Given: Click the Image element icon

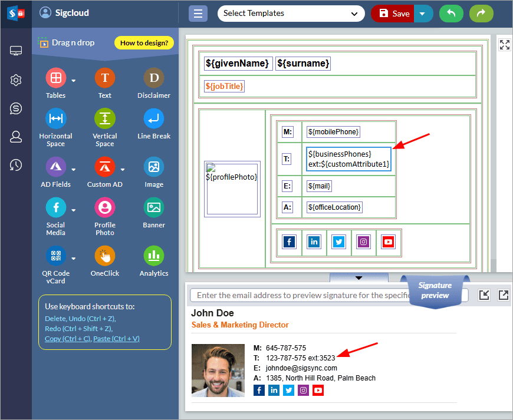Looking at the screenshot, I should [153, 167].
